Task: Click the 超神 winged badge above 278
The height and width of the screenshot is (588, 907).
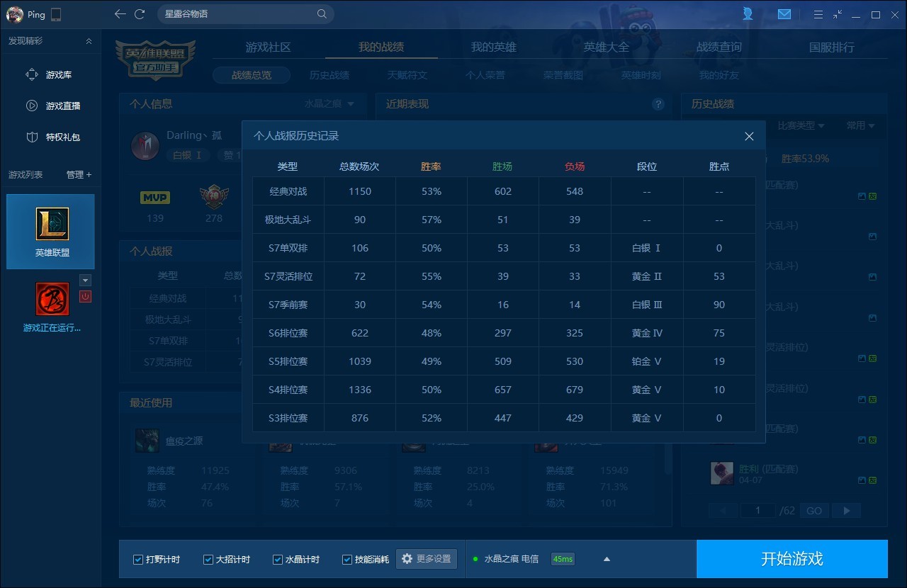Action: [214, 196]
